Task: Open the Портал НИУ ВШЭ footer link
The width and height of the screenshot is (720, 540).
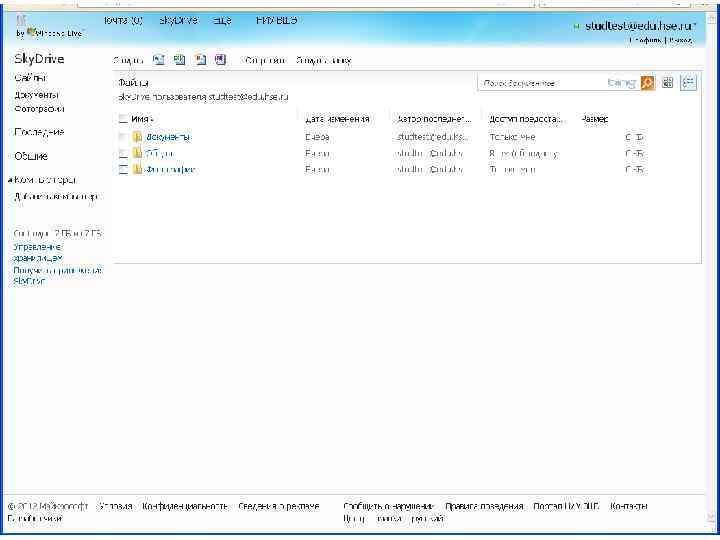Action: pos(566,506)
